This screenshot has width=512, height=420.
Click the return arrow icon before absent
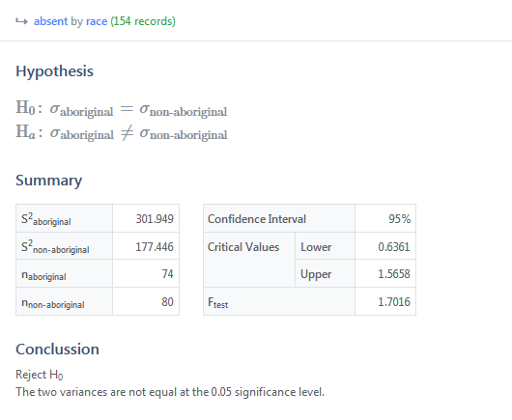[x=21, y=21]
